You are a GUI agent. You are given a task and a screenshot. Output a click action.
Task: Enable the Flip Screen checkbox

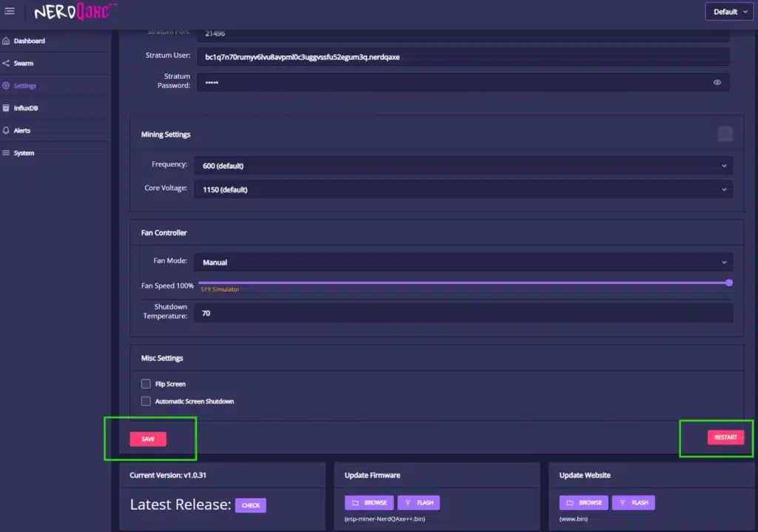tap(146, 384)
